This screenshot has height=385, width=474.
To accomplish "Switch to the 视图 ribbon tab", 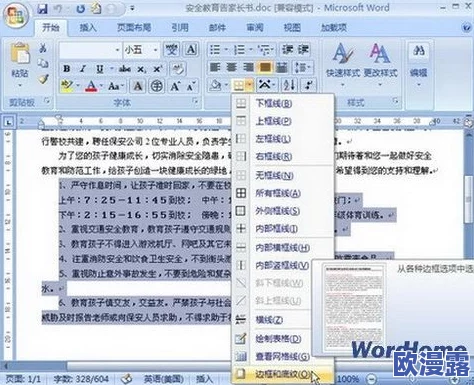I will tap(292, 27).
